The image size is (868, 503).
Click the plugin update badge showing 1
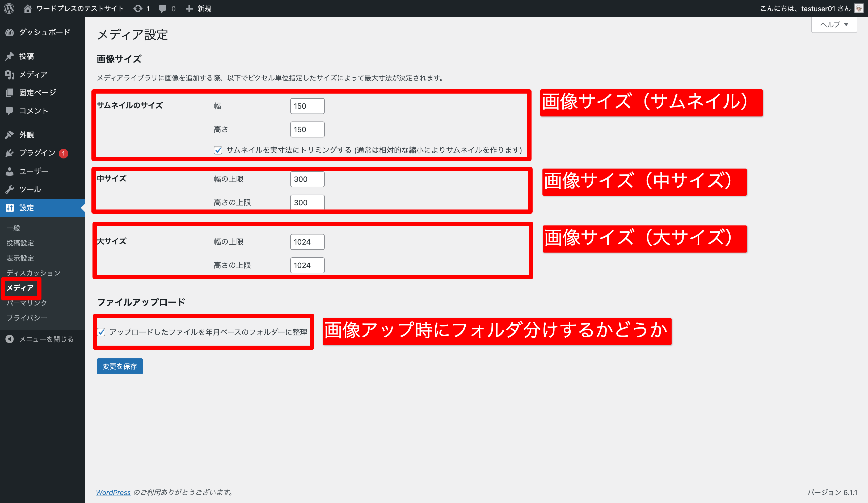(x=63, y=153)
